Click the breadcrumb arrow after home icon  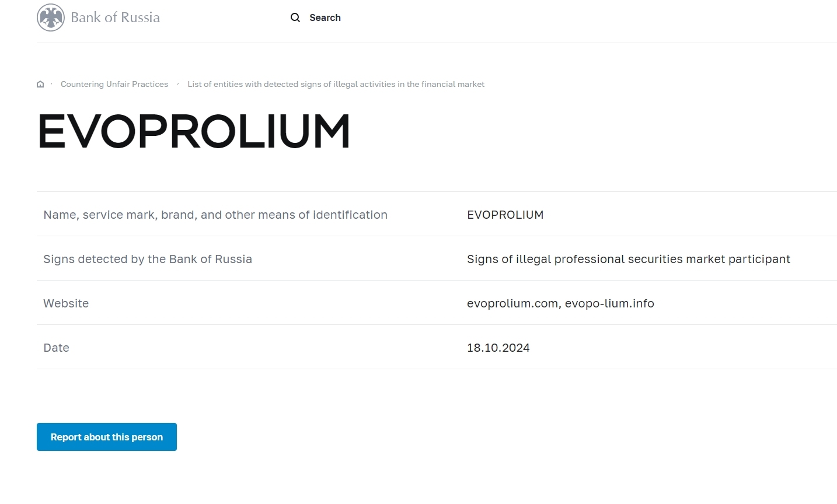click(x=51, y=84)
